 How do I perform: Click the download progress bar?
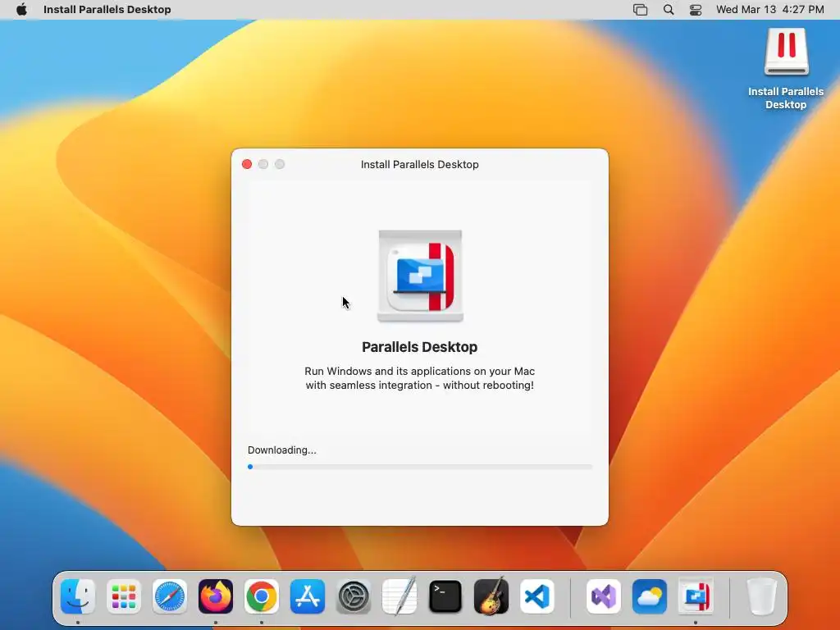[420, 467]
